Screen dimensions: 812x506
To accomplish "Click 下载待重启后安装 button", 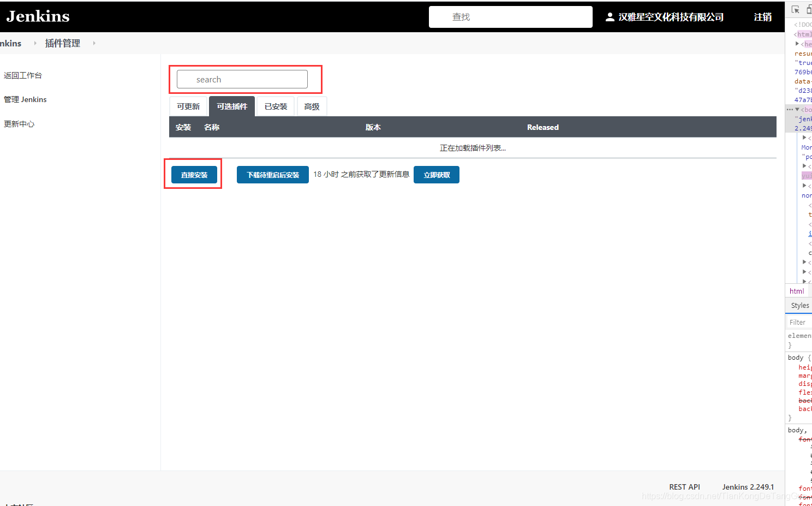I will click(x=273, y=175).
